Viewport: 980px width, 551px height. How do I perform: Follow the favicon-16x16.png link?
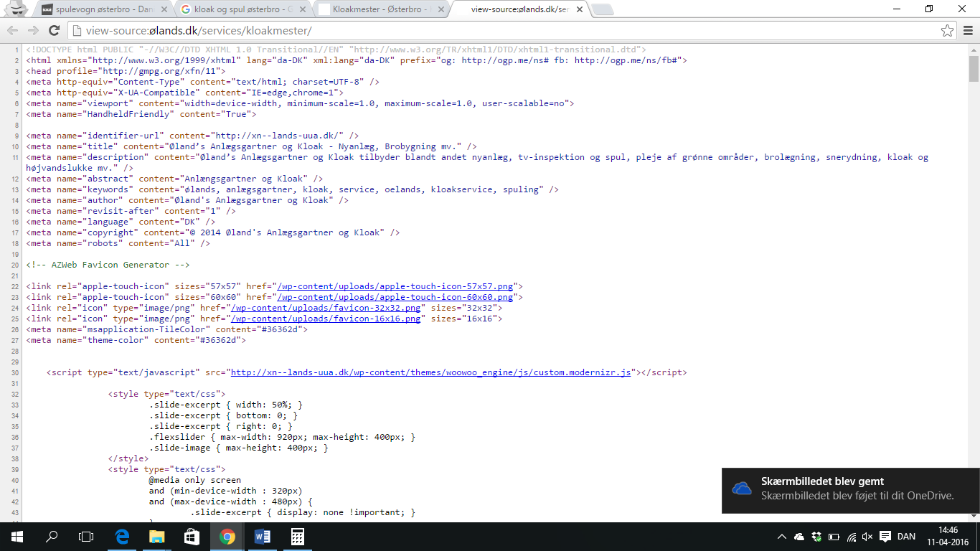point(326,319)
